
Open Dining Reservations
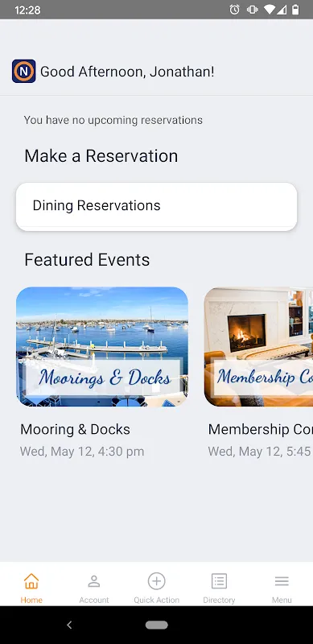point(156,207)
